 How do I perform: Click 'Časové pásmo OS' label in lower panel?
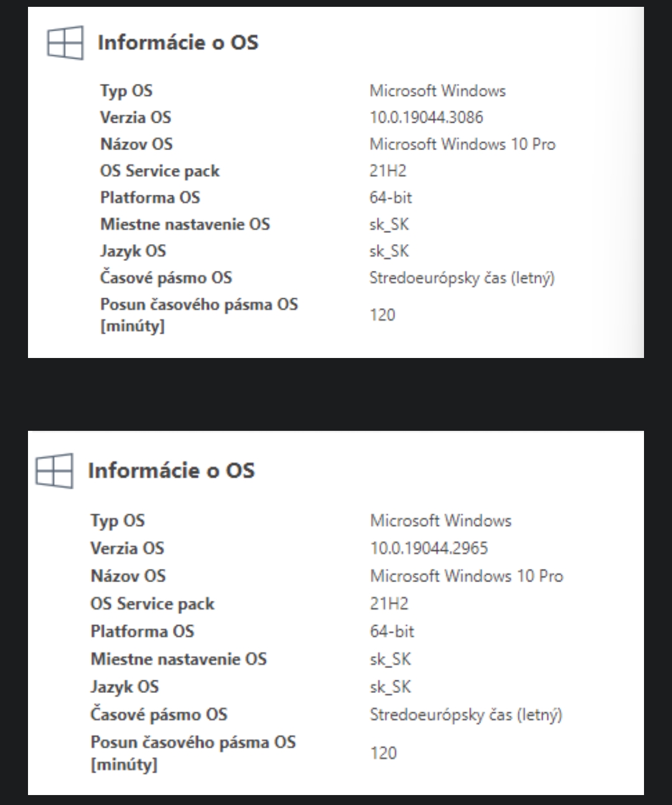(x=159, y=714)
